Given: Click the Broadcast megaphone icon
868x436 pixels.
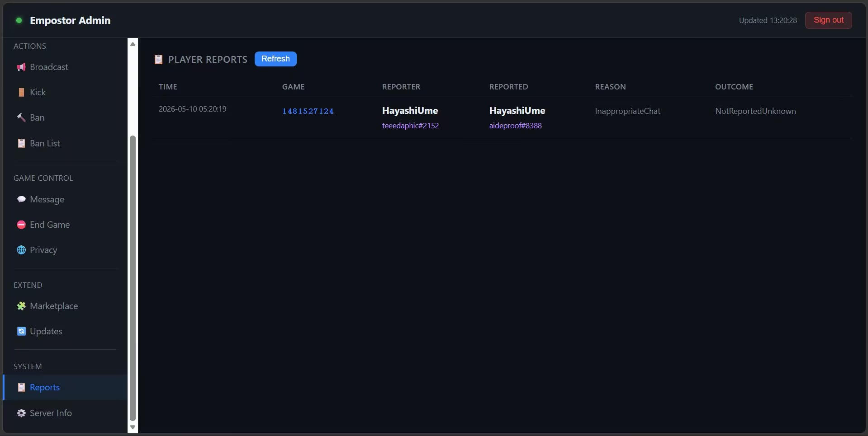Looking at the screenshot, I should point(21,67).
